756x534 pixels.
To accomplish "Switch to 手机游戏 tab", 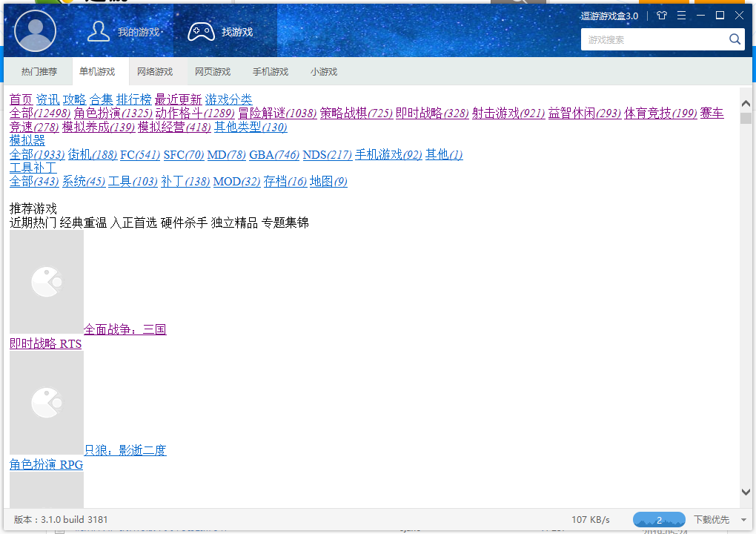I will tap(271, 71).
